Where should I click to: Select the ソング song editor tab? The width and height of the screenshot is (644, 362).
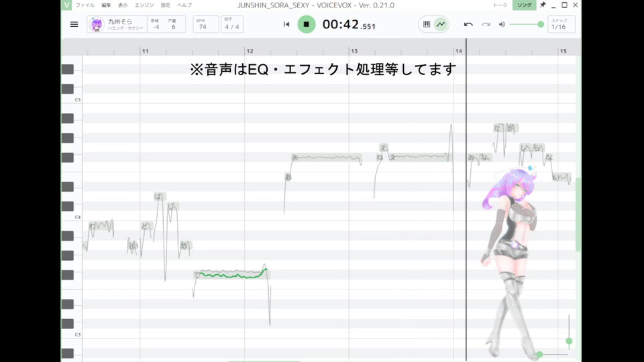(x=524, y=5)
